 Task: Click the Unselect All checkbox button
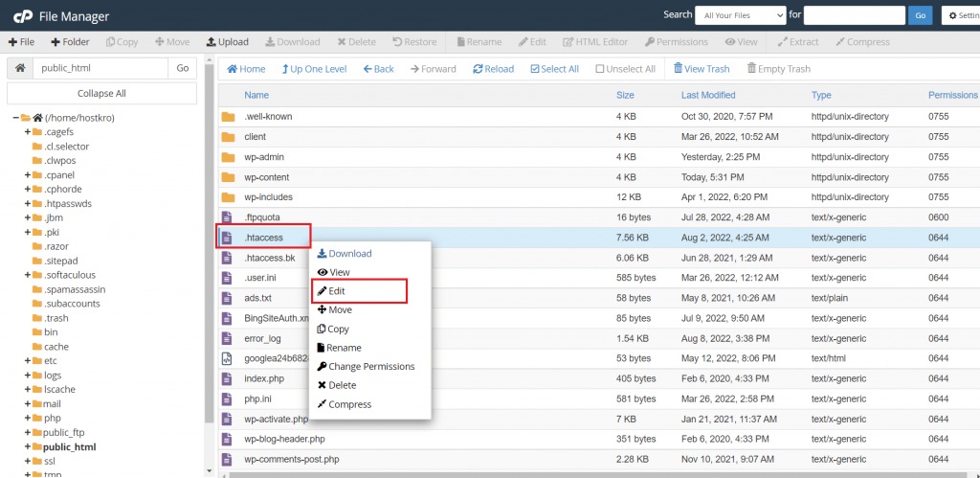pyautogui.click(x=625, y=69)
